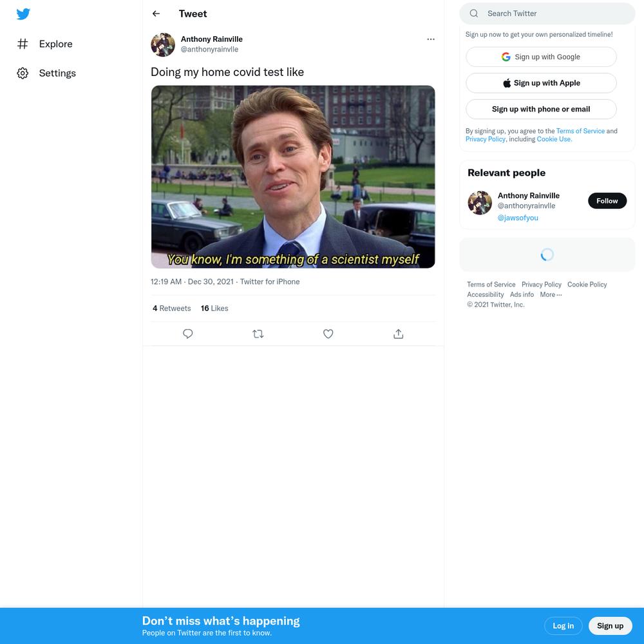The height and width of the screenshot is (644, 644).
Task: Click the author name Anthony Rainville in tweet
Action: pyautogui.click(x=211, y=39)
